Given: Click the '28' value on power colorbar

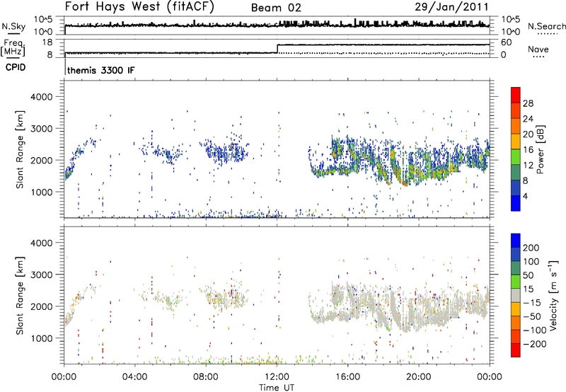Looking at the screenshot, I should tap(528, 103).
